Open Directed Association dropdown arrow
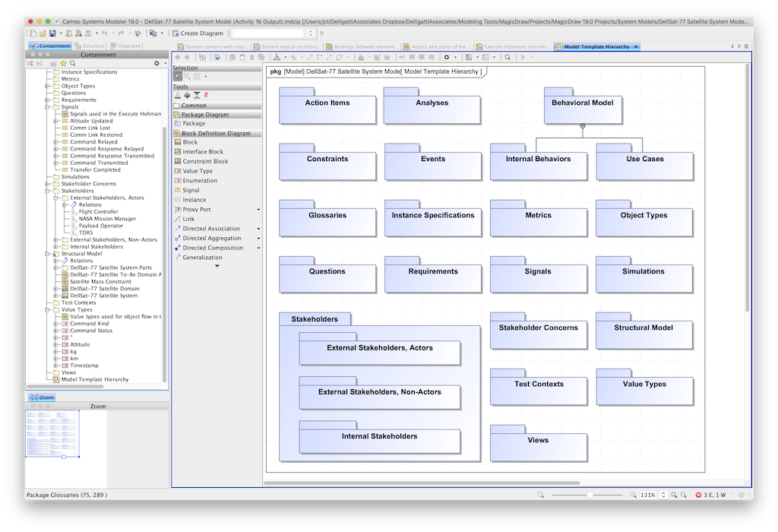The width and height of the screenshot is (778, 532). click(x=258, y=229)
